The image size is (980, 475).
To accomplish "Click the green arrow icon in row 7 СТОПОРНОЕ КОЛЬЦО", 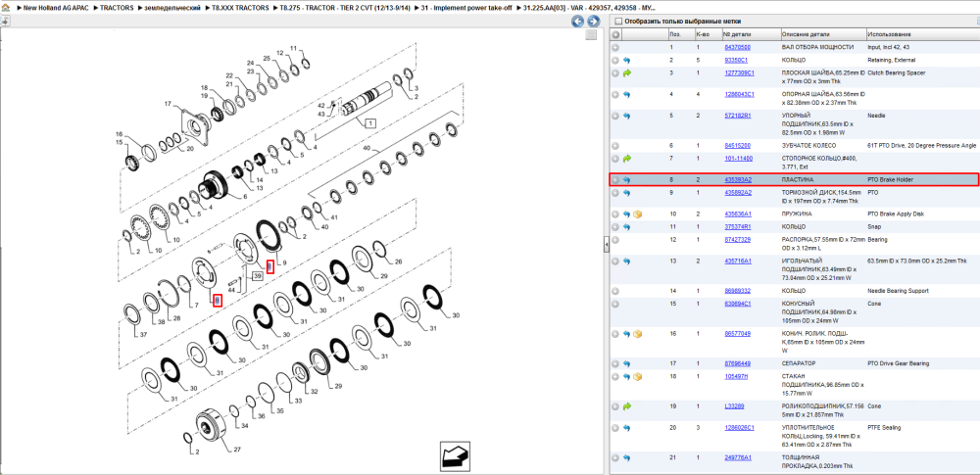I will pyautogui.click(x=627, y=159).
